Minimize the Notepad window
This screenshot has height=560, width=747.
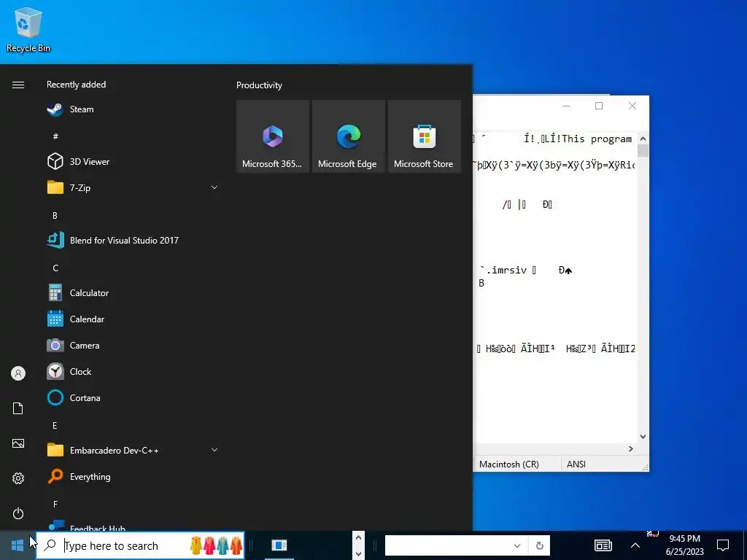tap(566, 106)
